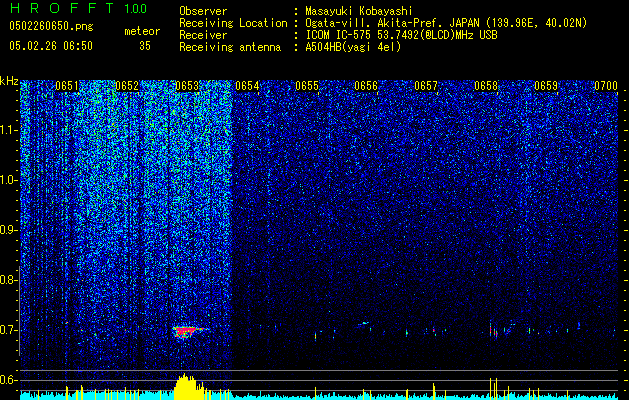629x400 pixels.
Task: Click the kHz axis unit label
Action: pos(9,81)
